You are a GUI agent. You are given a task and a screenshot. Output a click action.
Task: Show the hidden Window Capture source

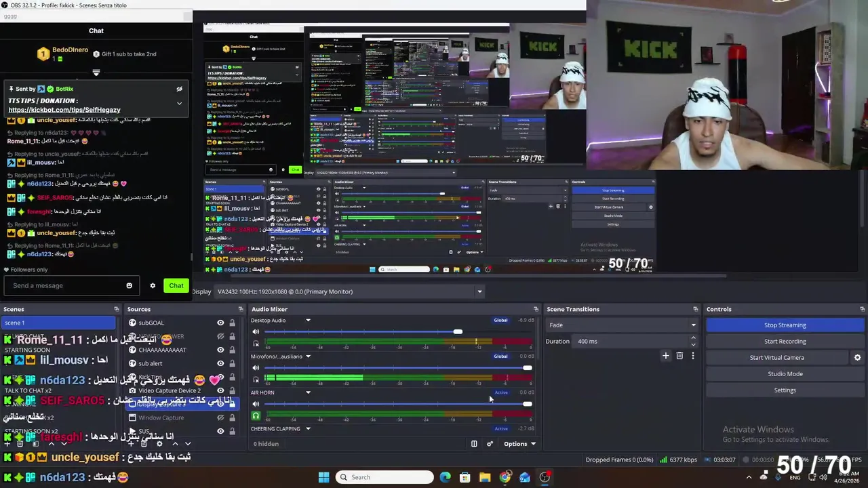[220, 418]
